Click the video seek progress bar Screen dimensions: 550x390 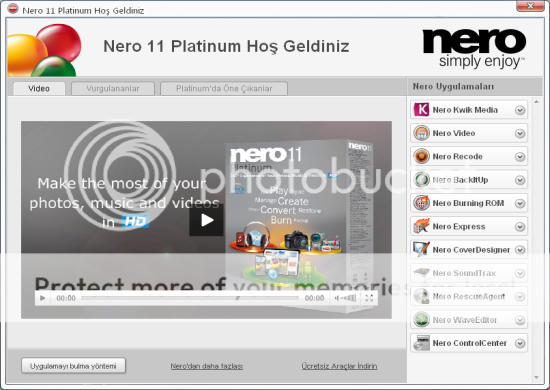(x=190, y=298)
